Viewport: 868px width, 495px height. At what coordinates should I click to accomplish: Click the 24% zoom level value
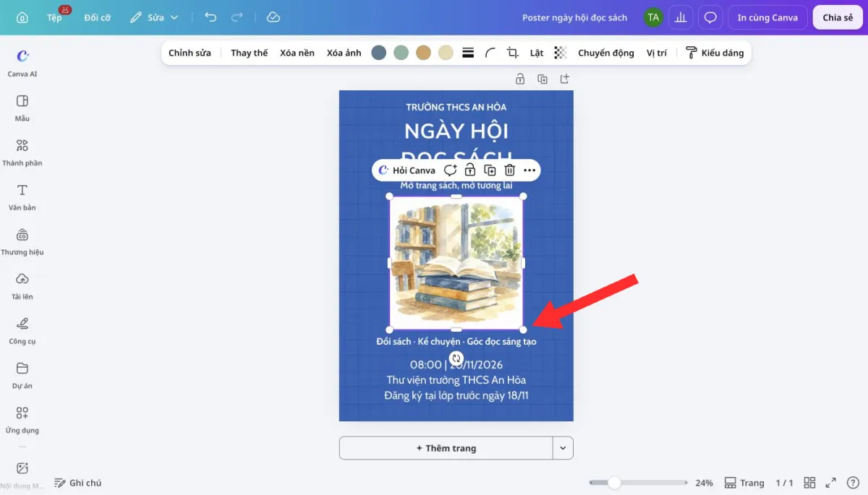point(705,483)
